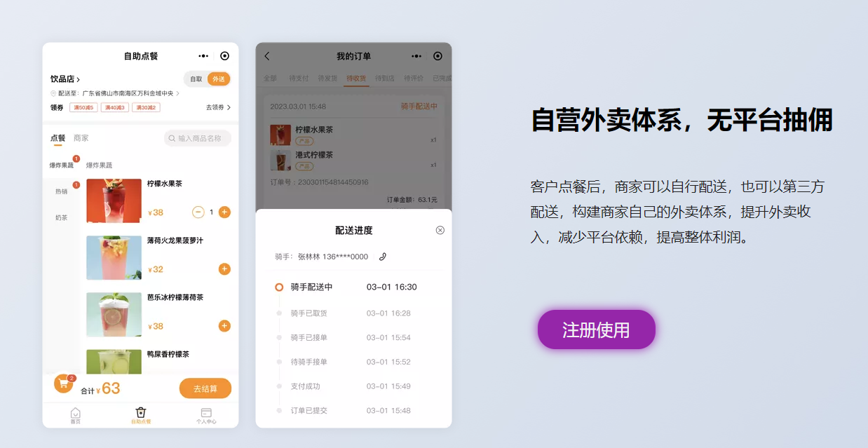Select the 满50减5 coupon tag
The height and width of the screenshot is (448, 868).
pyautogui.click(x=83, y=107)
